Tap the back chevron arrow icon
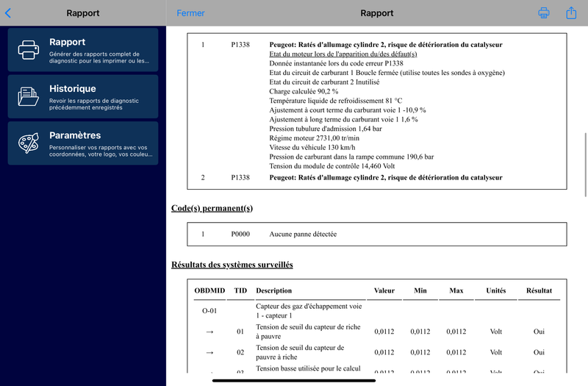The height and width of the screenshot is (386, 588). tap(8, 13)
